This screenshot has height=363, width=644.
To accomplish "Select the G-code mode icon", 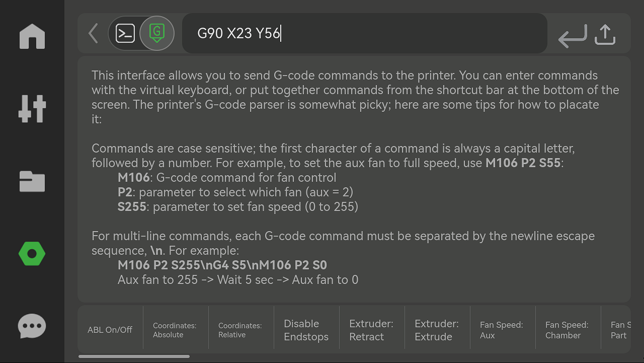I will (156, 33).
